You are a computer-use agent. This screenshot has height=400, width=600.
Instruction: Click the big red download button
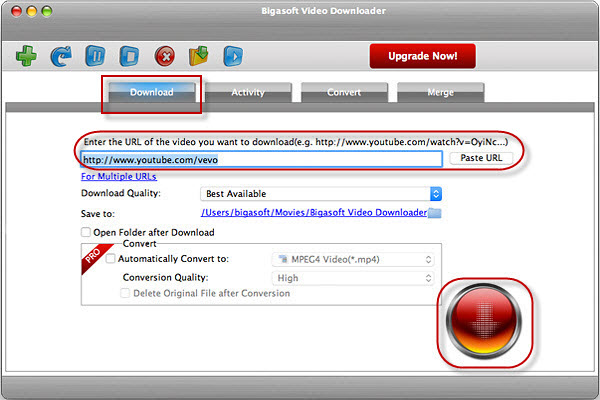484,322
